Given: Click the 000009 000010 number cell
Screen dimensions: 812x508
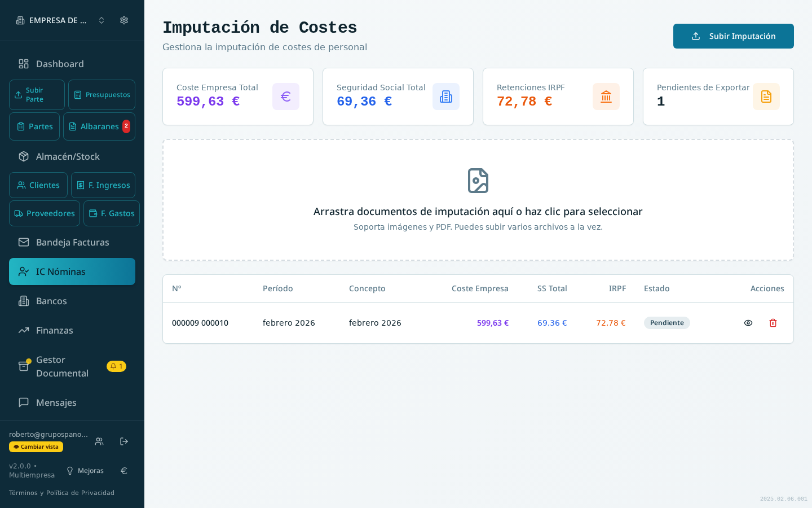Looking at the screenshot, I should point(200,323).
